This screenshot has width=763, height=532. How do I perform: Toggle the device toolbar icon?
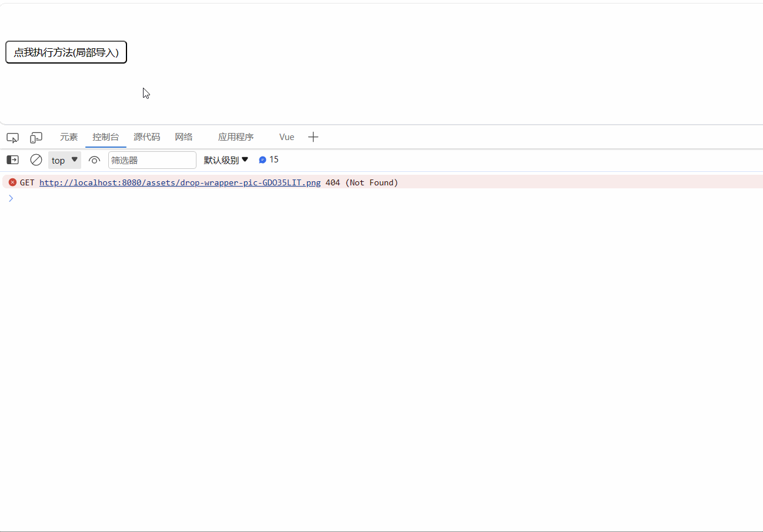[x=36, y=137]
